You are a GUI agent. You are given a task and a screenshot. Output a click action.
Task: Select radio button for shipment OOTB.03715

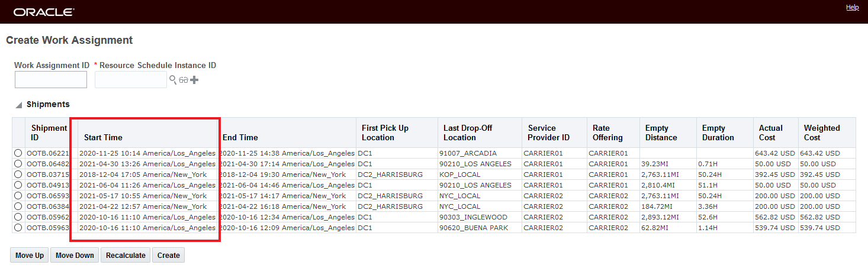click(x=18, y=175)
